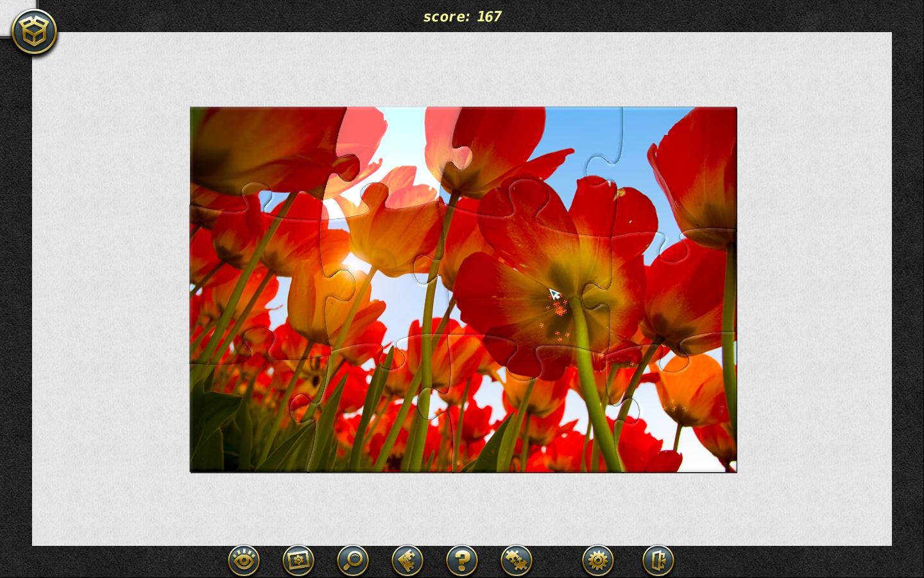The height and width of the screenshot is (578, 924).
Task: Open settings with the gear icon
Action: (x=598, y=561)
